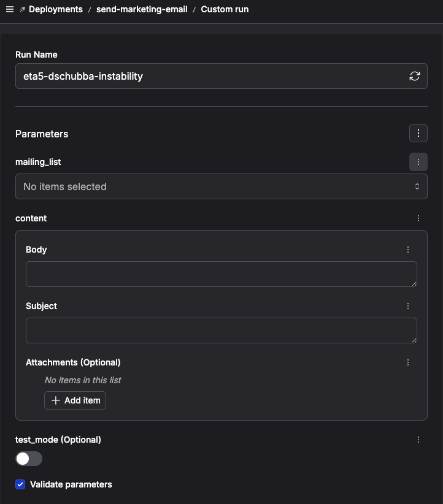This screenshot has width=443, height=504.
Task: Click the mailing_list up-down chevron
Action: (417, 186)
